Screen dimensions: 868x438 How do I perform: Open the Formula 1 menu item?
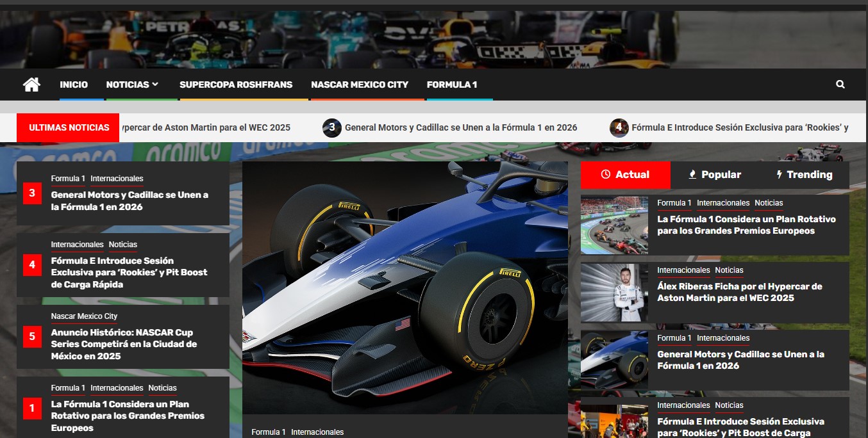tap(451, 85)
